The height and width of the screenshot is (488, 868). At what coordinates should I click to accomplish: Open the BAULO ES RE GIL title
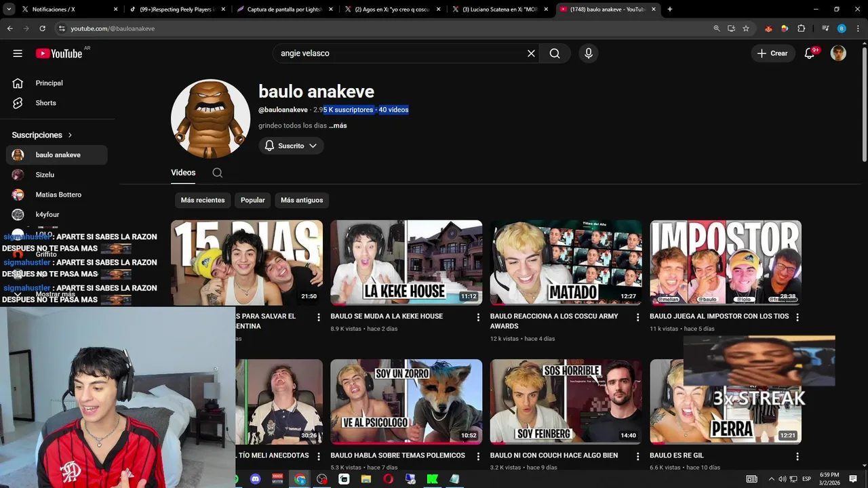677,455
